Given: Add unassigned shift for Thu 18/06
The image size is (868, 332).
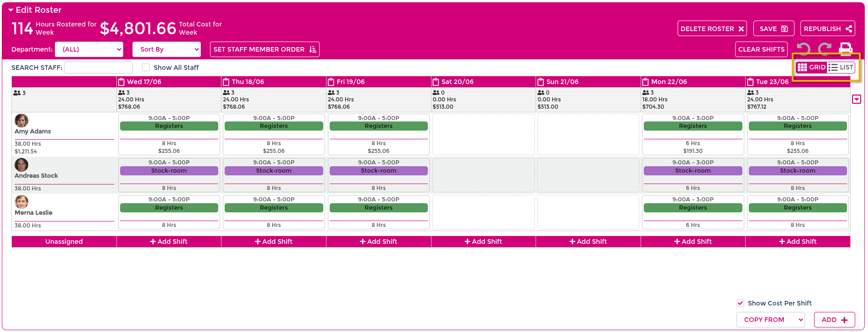Looking at the screenshot, I should [x=274, y=242].
